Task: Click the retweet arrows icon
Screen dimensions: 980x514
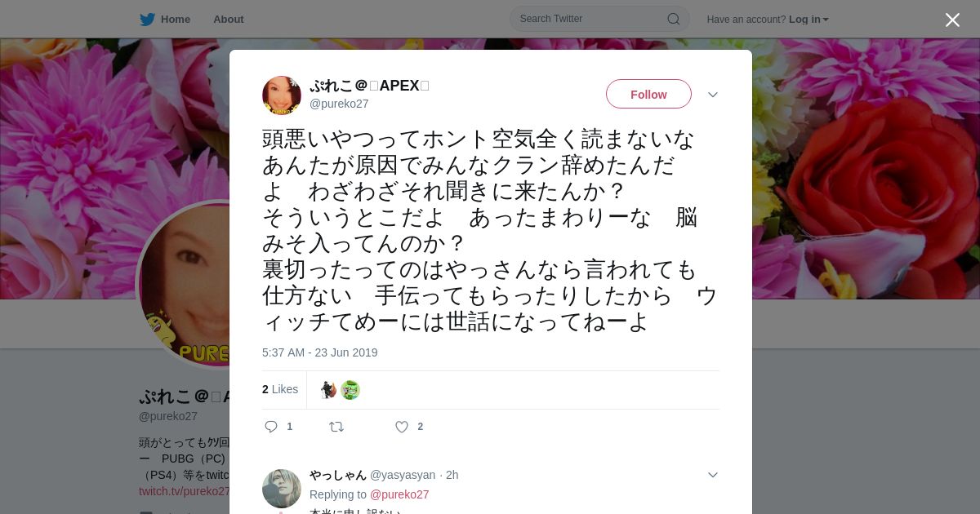Action: coord(336,427)
